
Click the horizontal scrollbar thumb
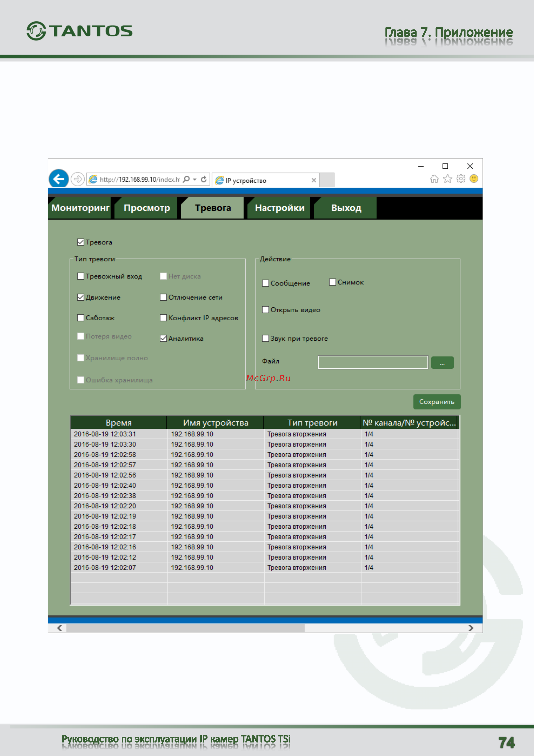(185, 628)
